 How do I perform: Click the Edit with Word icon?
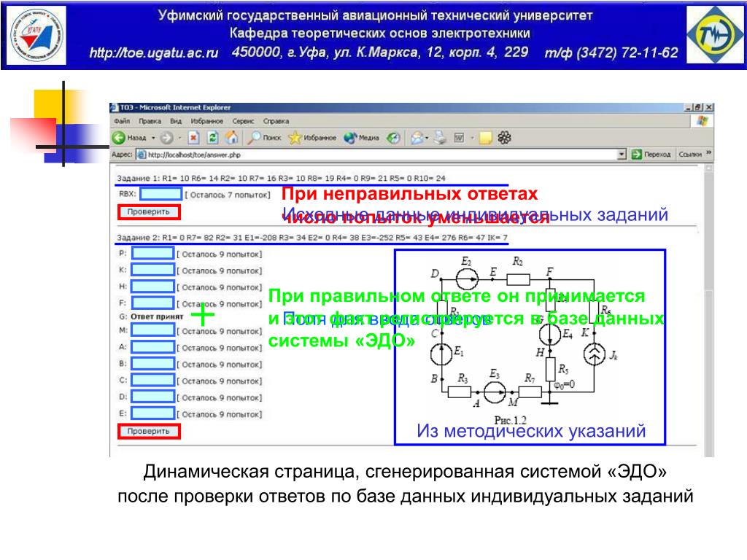(x=459, y=138)
